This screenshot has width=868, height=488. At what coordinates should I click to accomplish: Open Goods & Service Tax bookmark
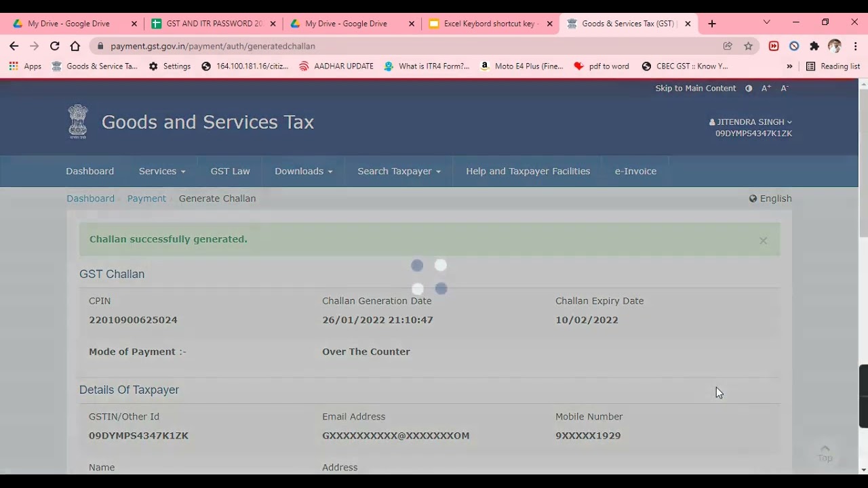click(95, 66)
